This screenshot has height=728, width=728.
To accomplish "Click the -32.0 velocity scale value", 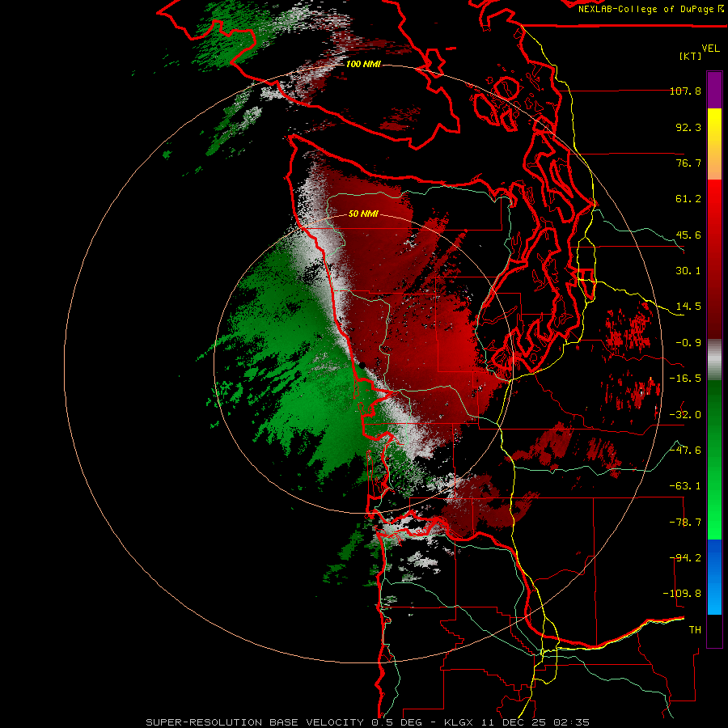I will 685,415.
